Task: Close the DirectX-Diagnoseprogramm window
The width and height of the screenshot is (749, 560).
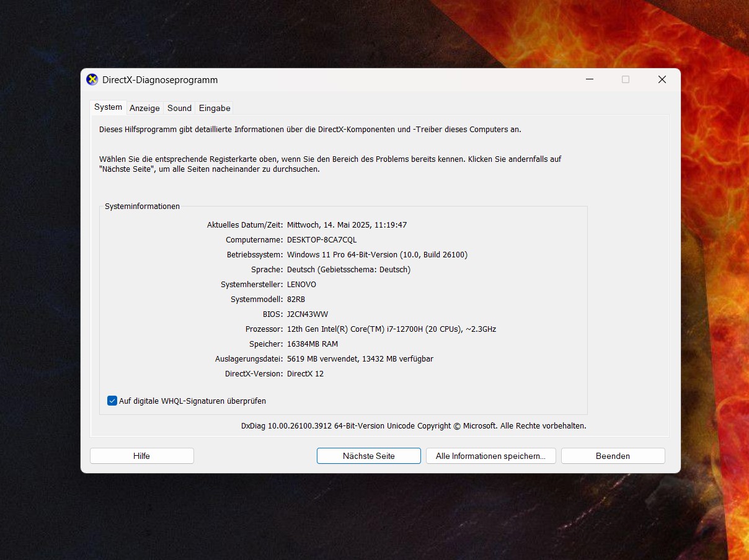Action: pos(662,79)
